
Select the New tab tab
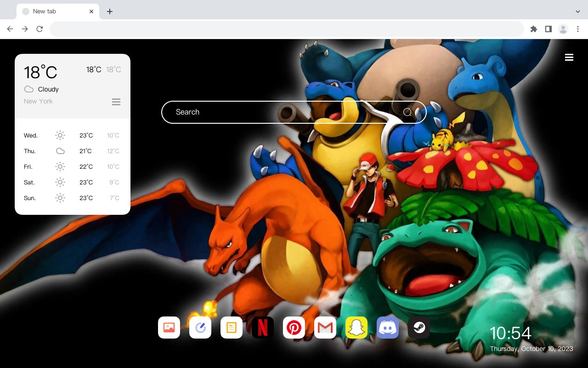[58, 11]
